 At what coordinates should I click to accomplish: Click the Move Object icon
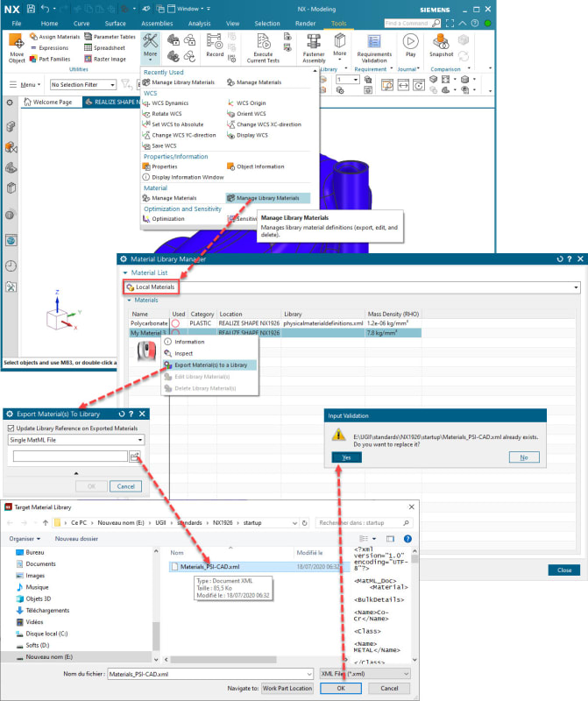click(x=17, y=41)
